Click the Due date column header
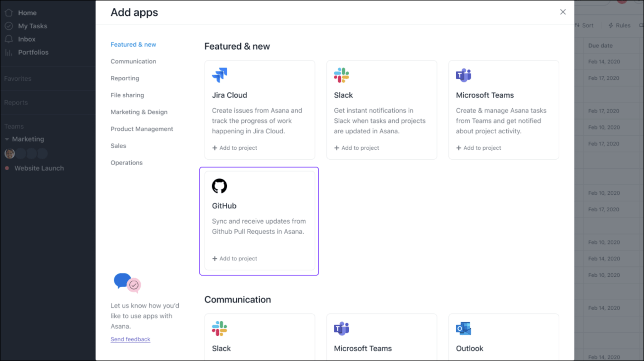 [600, 46]
